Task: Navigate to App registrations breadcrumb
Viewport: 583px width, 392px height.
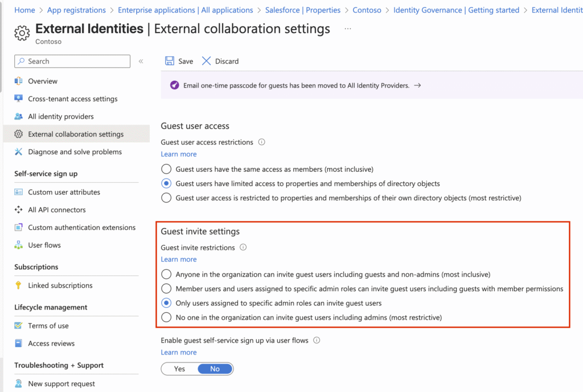Action: (x=76, y=10)
